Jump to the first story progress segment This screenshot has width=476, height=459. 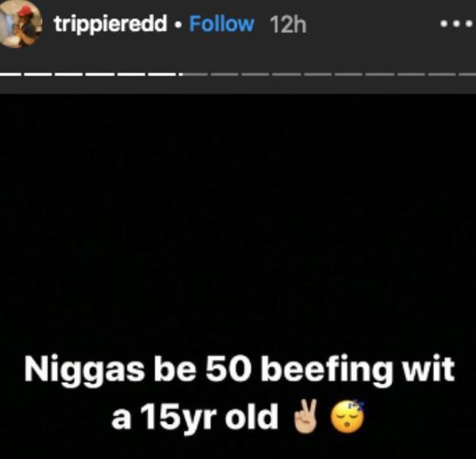click(x=10, y=74)
